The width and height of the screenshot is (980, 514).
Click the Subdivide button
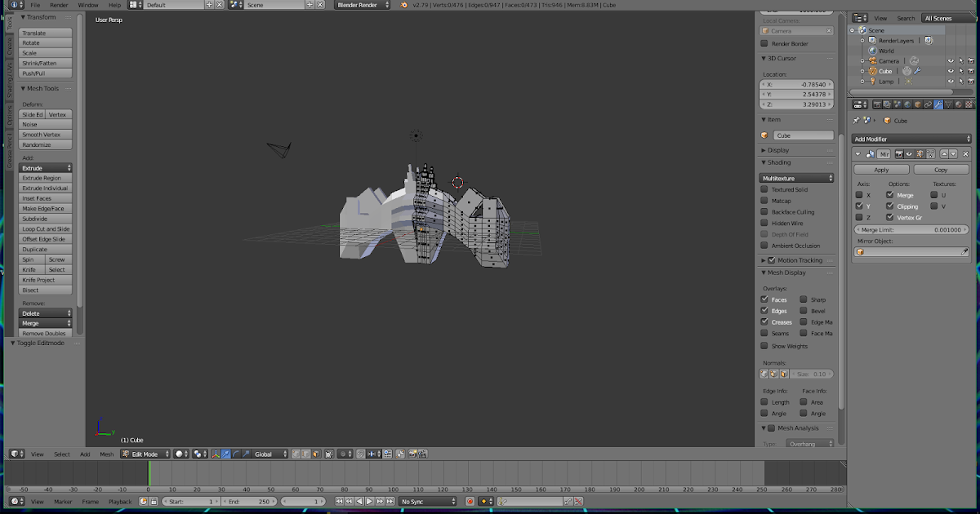coord(46,219)
